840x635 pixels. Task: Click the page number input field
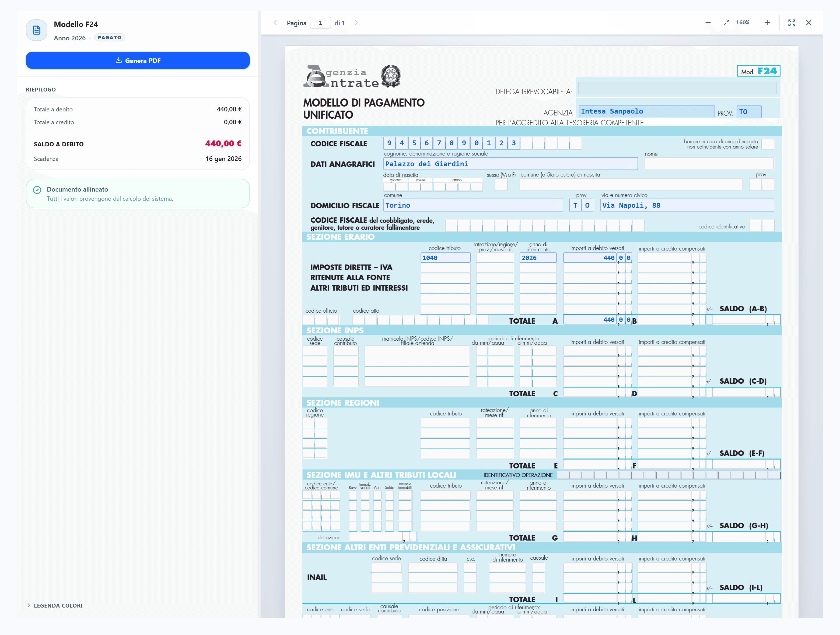click(x=320, y=23)
